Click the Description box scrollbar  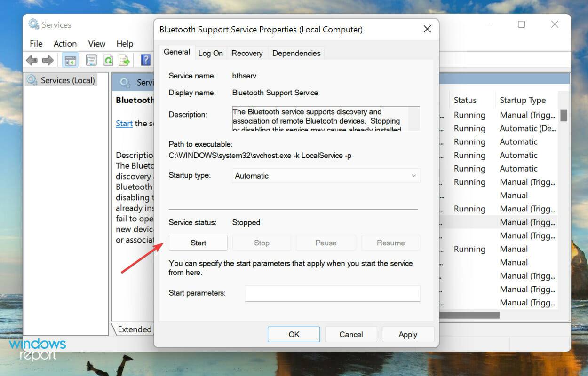pyautogui.click(x=413, y=118)
